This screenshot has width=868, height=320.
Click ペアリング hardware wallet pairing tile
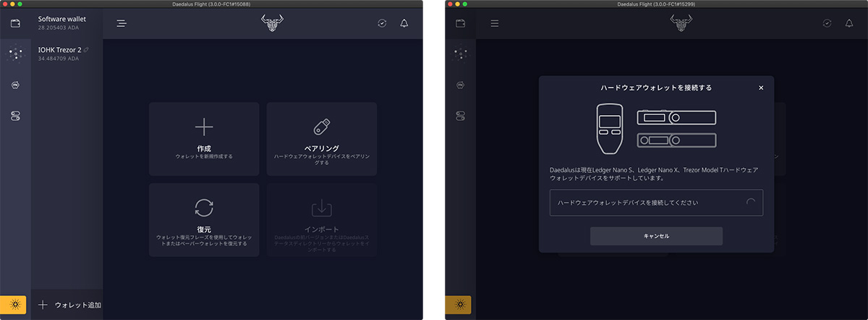click(x=322, y=139)
